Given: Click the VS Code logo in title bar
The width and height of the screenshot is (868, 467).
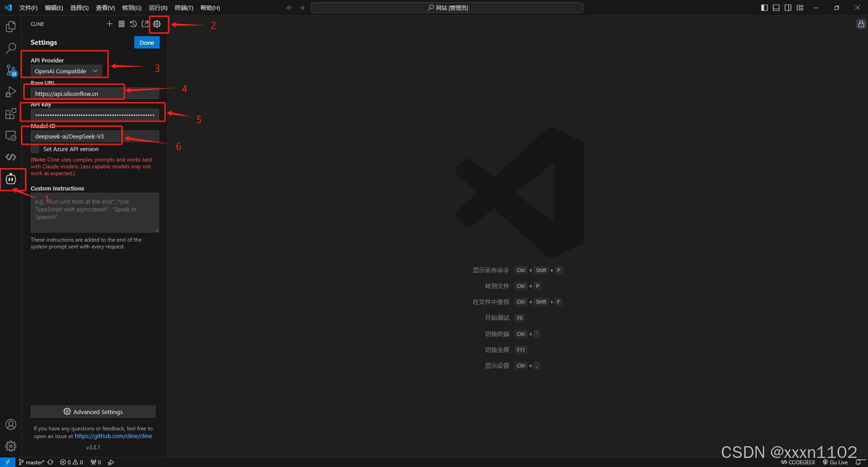Looking at the screenshot, I should coord(8,8).
